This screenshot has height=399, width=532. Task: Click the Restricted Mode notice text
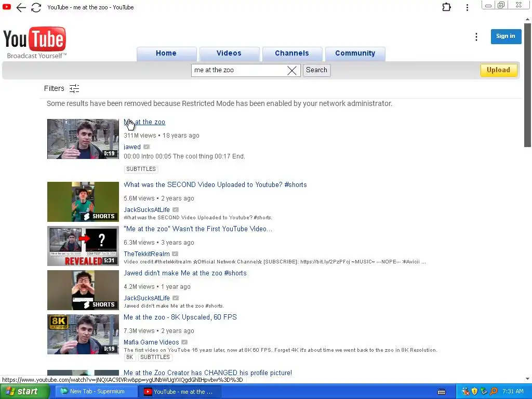pos(220,103)
